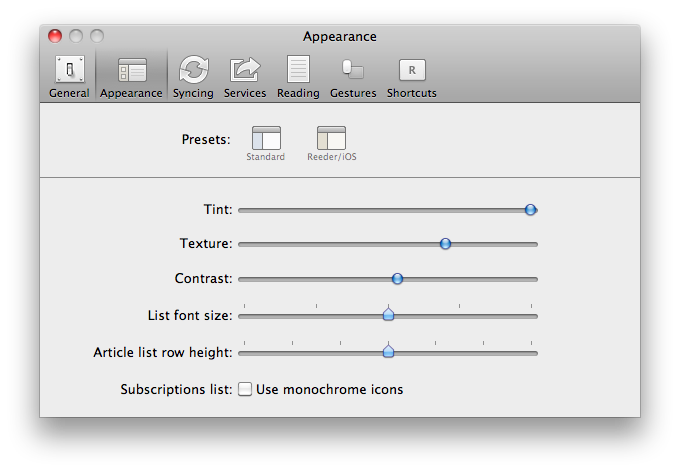Click the left end of Texture track
Viewport: 680px width, 472px height.
[x=243, y=244]
